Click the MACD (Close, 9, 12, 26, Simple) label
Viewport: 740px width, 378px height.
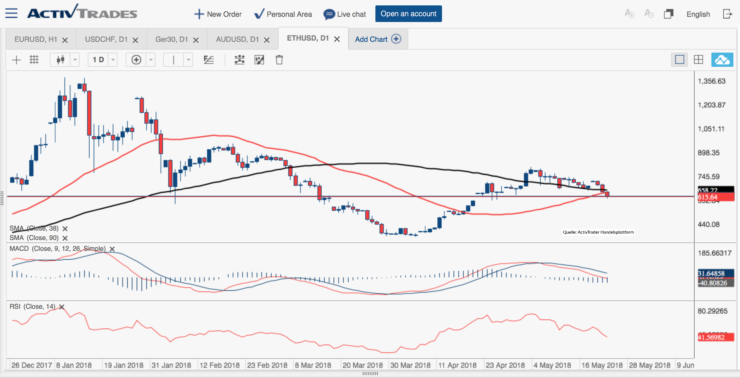[x=58, y=249]
